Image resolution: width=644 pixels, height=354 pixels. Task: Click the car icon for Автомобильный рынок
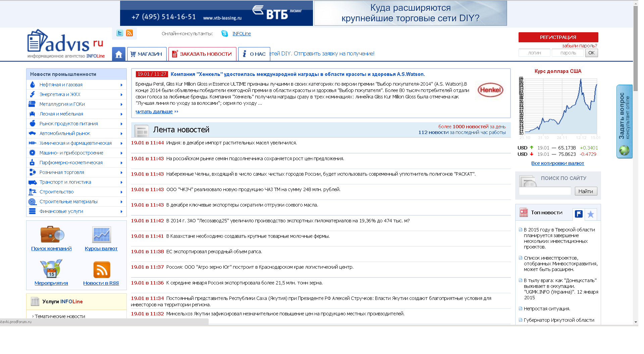click(32, 133)
